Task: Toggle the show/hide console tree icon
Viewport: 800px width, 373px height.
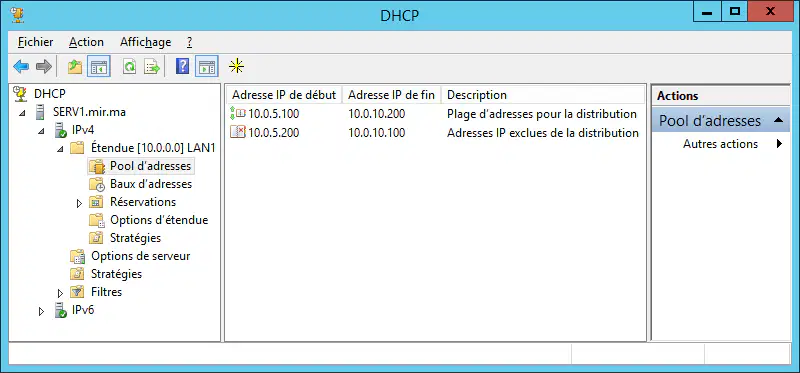Action: pos(98,66)
